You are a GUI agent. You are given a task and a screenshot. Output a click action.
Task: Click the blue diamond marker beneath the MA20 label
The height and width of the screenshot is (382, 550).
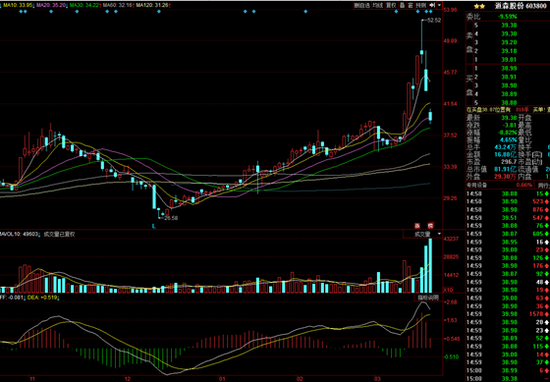[51, 12]
